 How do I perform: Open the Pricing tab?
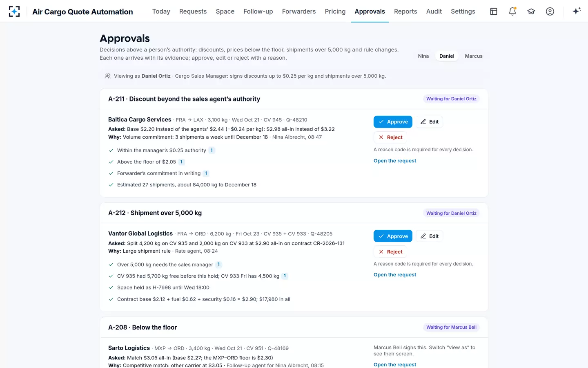[335, 11]
